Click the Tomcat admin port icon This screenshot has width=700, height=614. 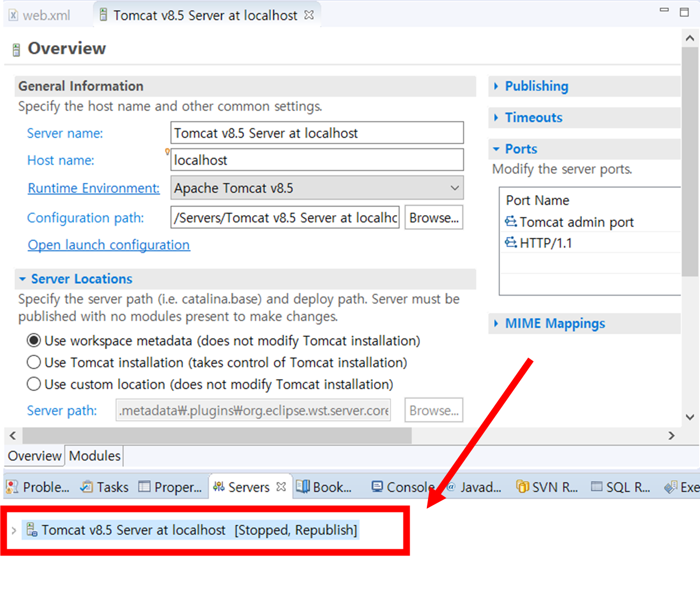[511, 221]
